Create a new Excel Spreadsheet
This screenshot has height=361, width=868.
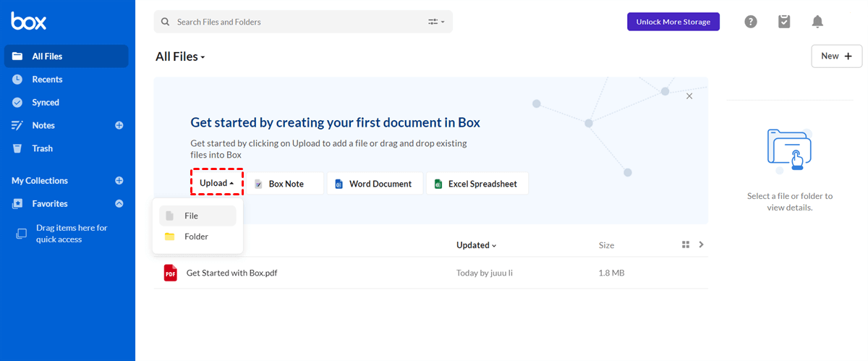(477, 184)
